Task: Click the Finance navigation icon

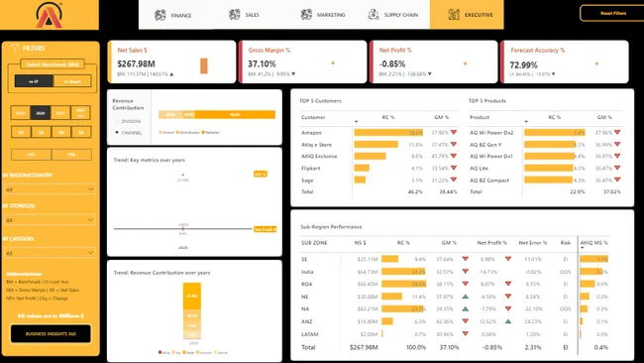Action: (161, 15)
